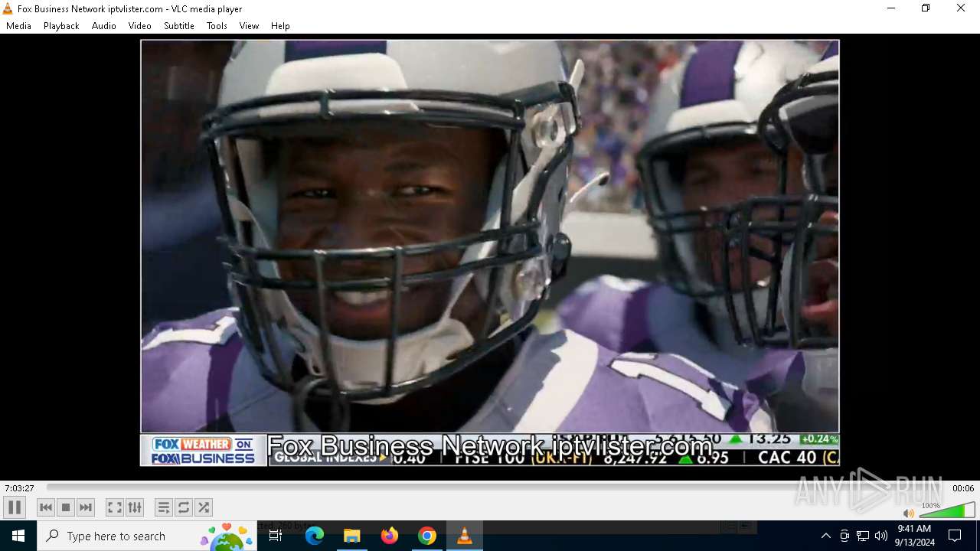Toggle random shuffle playback
The image size is (980, 551).
204,507
